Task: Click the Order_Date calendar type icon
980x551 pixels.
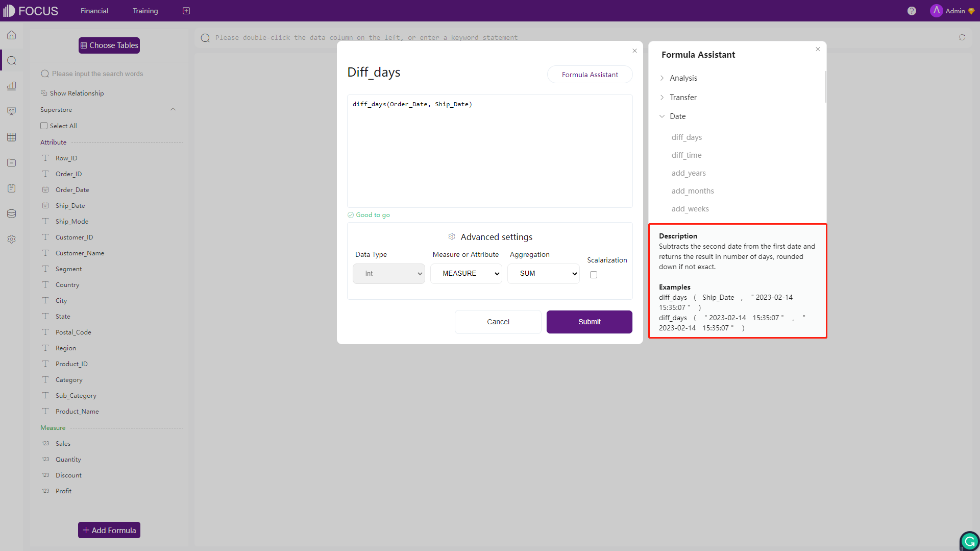Action: tap(45, 189)
